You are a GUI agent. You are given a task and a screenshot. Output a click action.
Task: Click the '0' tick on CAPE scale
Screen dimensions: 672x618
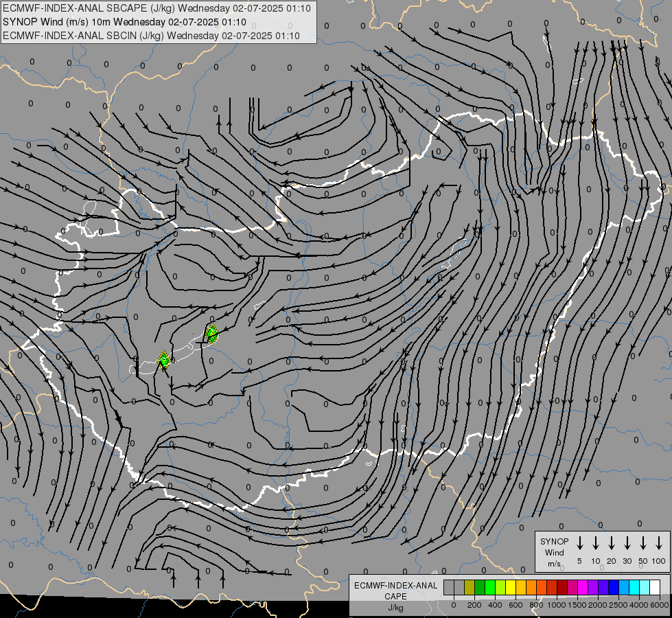point(454,605)
